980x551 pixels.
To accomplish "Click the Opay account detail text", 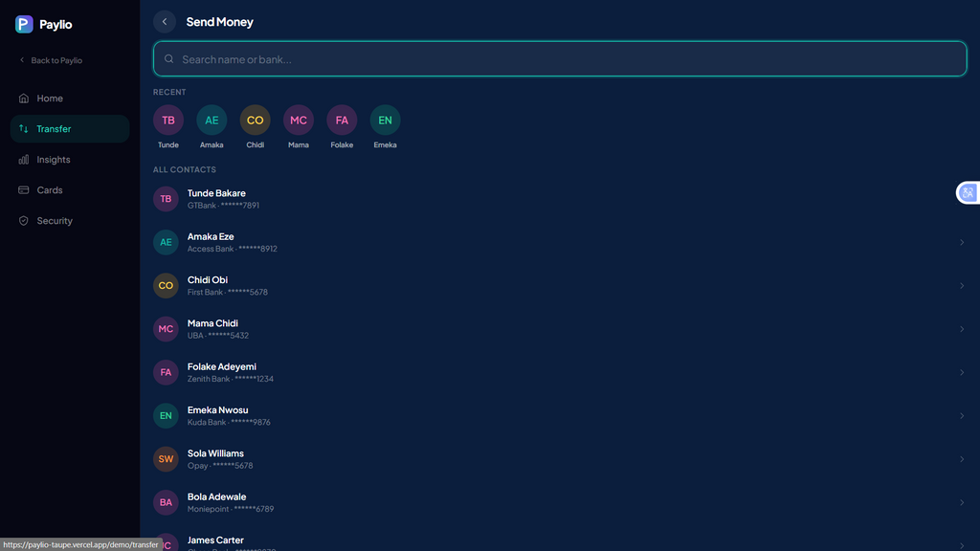I will [220, 466].
